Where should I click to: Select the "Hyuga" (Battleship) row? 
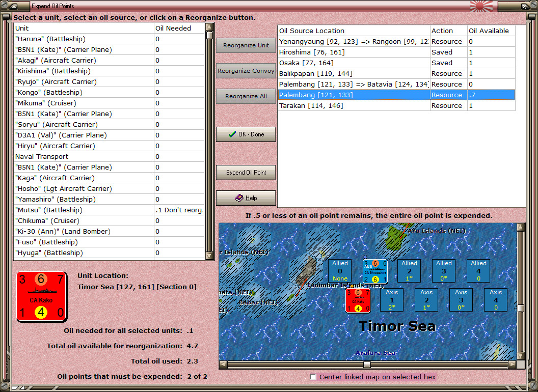click(109, 253)
